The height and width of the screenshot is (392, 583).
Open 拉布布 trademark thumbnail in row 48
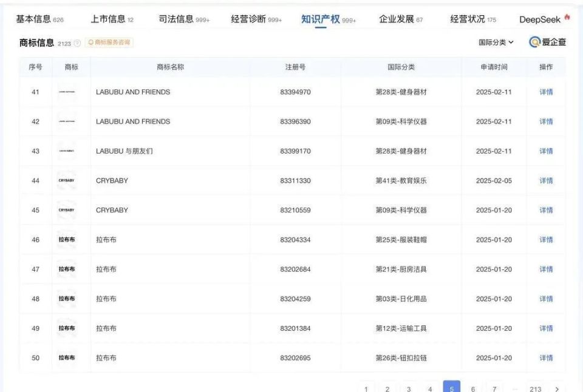[x=67, y=299]
